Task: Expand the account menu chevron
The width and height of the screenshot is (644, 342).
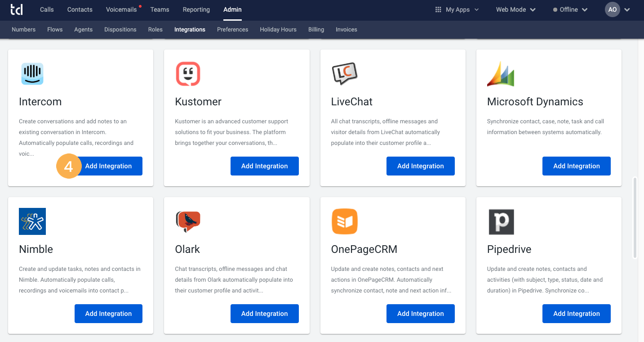Action: coord(627,9)
